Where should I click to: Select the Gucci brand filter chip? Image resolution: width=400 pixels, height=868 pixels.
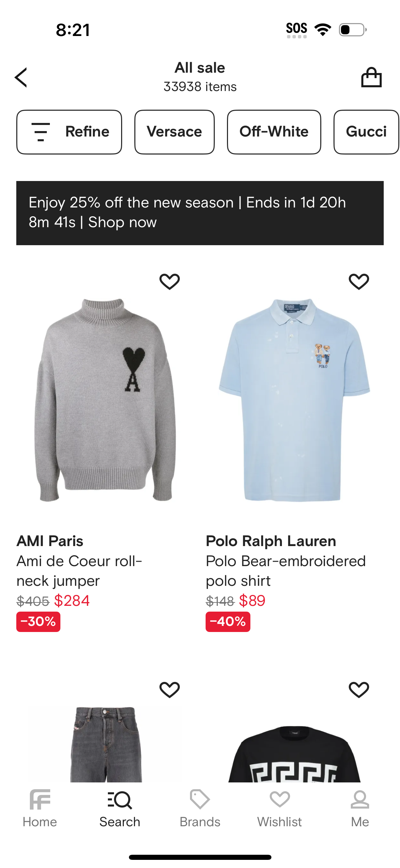coord(366,132)
